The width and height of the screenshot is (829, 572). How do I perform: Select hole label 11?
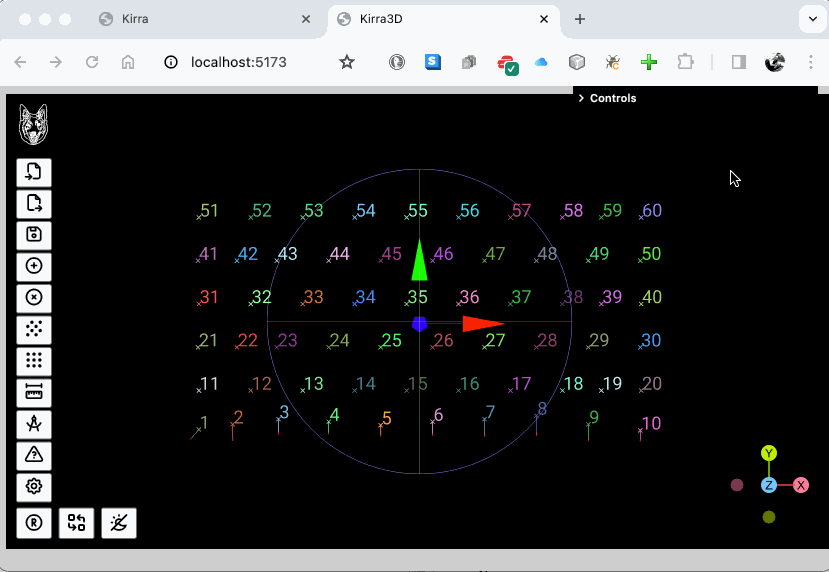210,384
